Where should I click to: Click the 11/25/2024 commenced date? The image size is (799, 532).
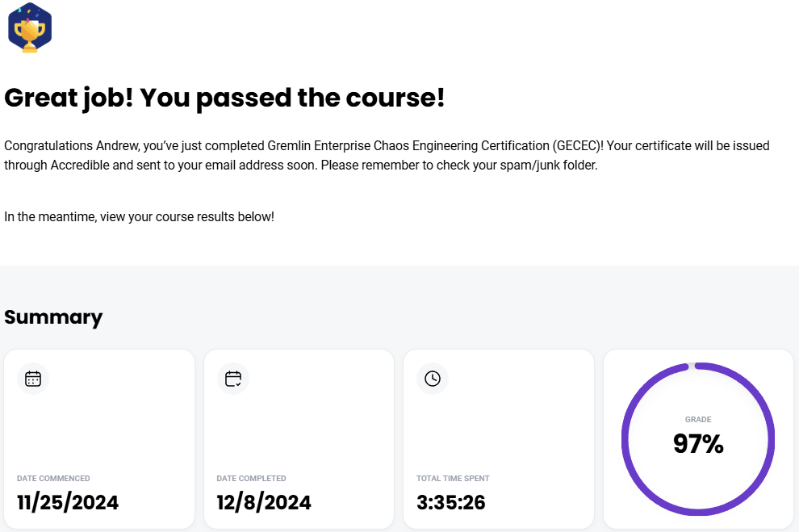click(68, 502)
